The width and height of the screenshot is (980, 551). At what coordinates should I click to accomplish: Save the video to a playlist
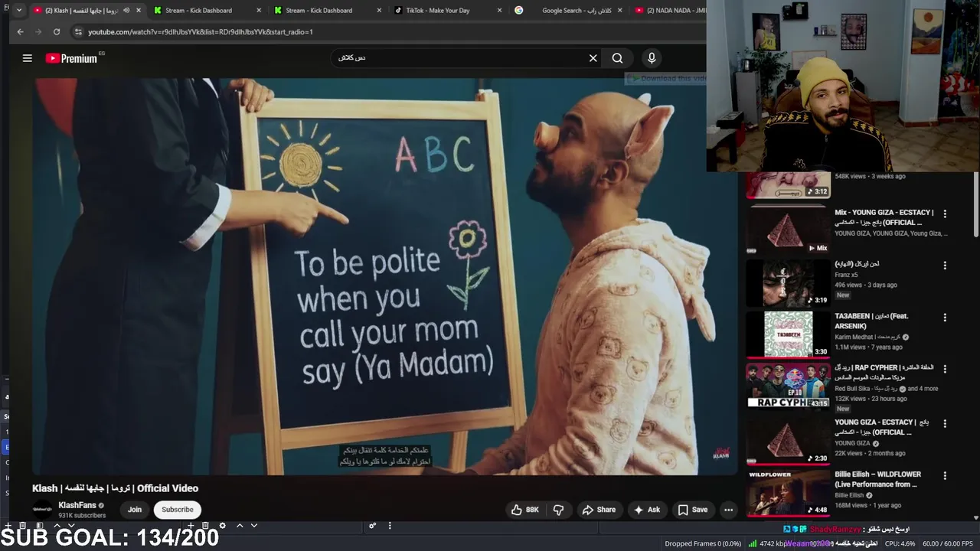click(692, 510)
